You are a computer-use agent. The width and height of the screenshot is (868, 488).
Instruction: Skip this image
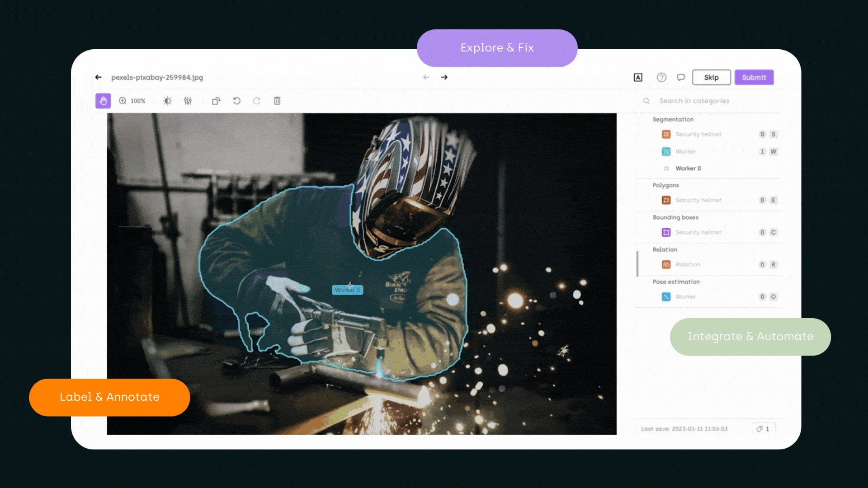[711, 77]
